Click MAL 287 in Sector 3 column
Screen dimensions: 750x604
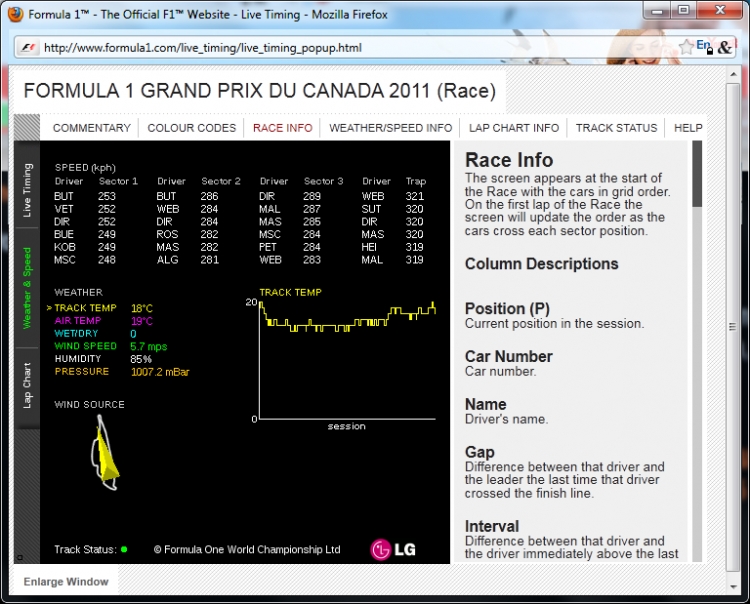pyautogui.click(x=290, y=209)
